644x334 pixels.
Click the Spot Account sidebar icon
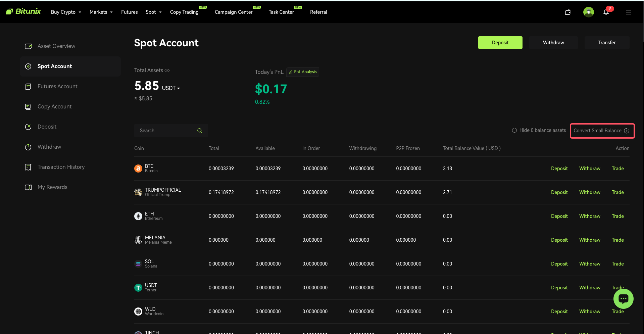click(28, 66)
